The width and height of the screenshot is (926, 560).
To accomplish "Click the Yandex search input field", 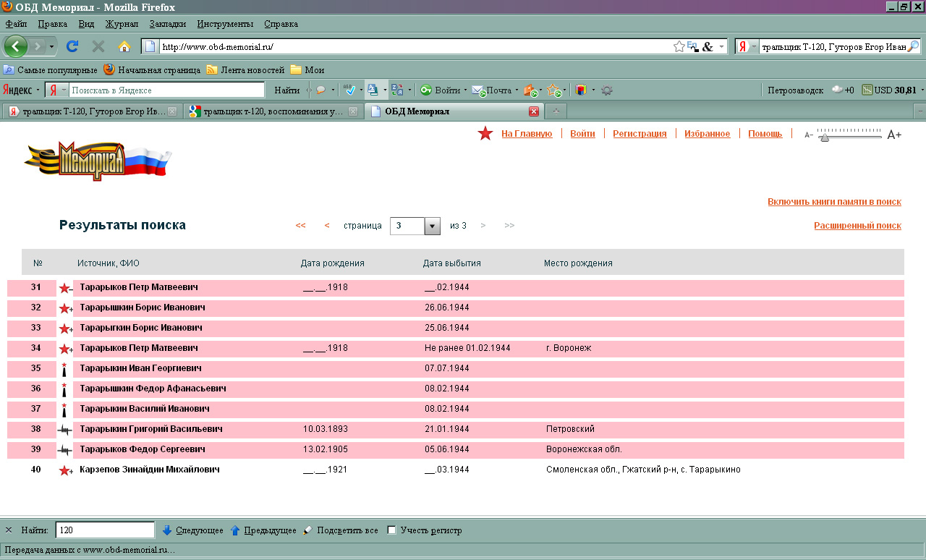I will pyautogui.click(x=166, y=90).
